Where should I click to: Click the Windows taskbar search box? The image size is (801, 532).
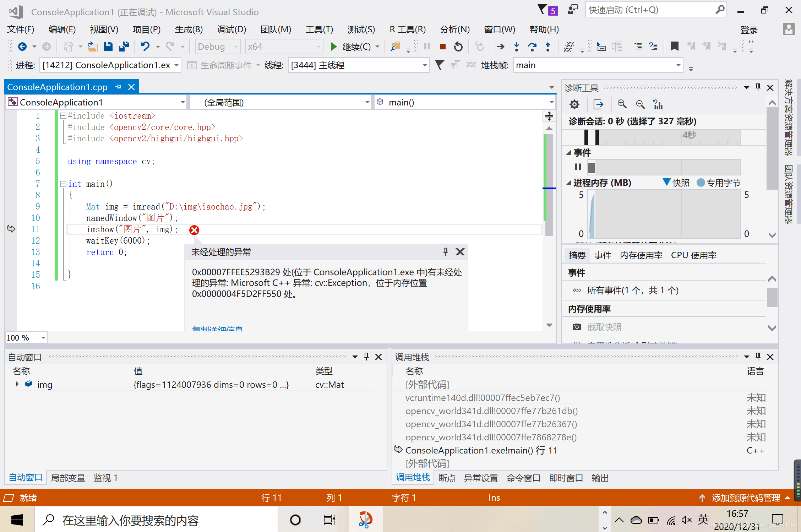(x=156, y=520)
